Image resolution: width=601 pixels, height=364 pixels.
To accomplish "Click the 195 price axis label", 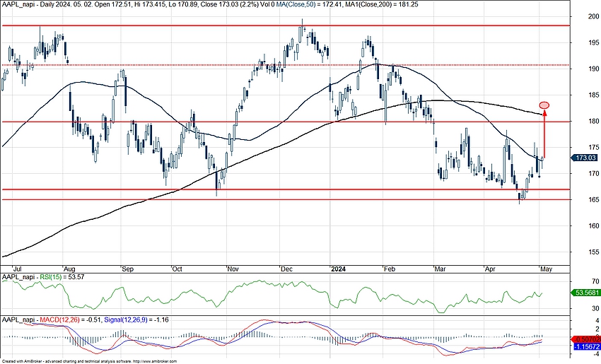I will (594, 42).
